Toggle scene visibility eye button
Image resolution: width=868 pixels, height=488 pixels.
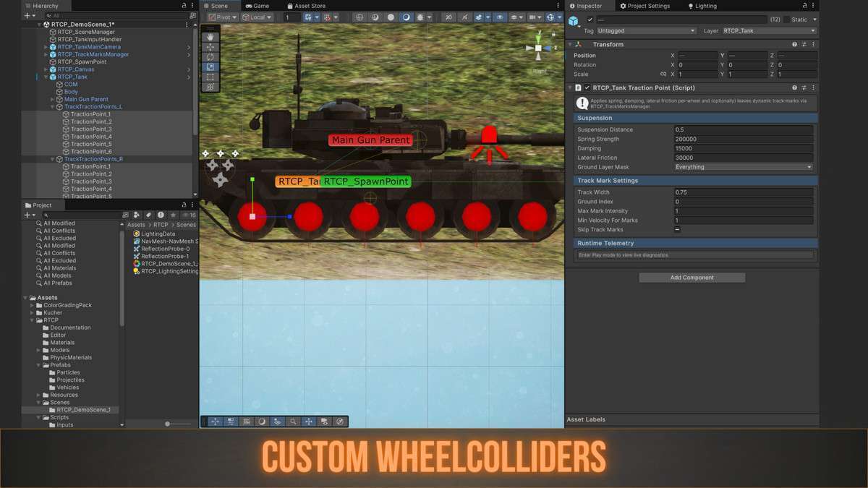click(501, 17)
